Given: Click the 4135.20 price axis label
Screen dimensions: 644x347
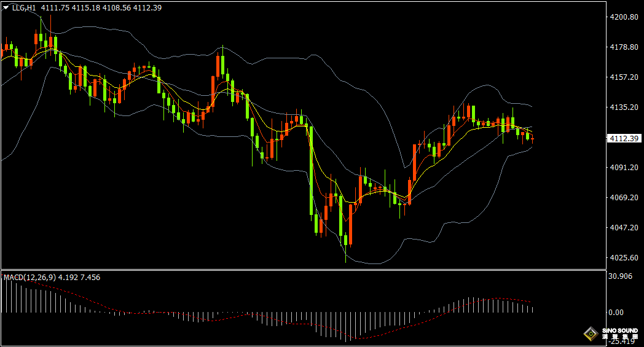Looking at the screenshot, I should click(x=624, y=107).
